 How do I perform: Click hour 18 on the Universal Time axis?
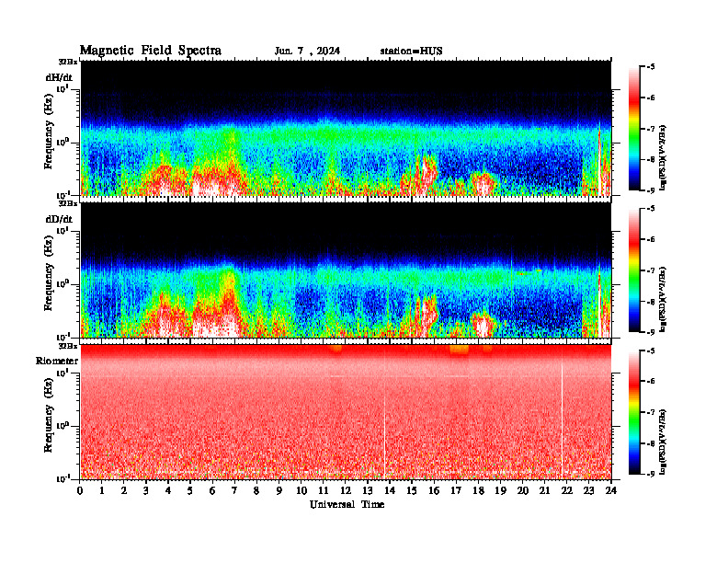point(478,491)
